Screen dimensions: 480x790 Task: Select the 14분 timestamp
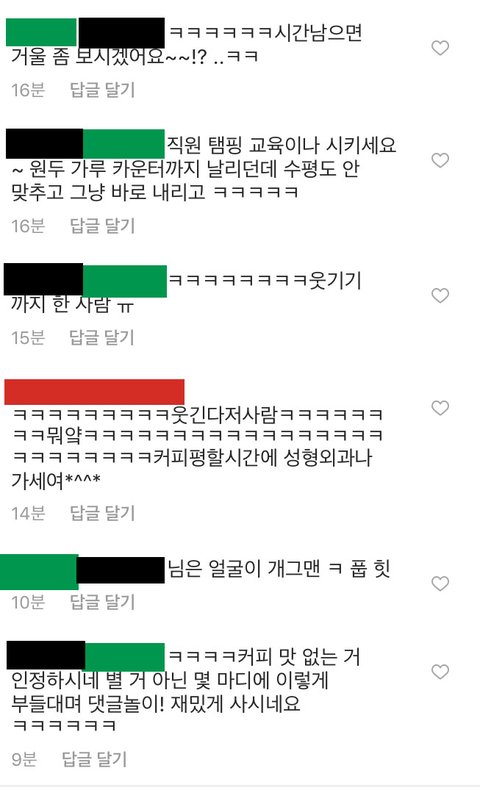click(28, 513)
